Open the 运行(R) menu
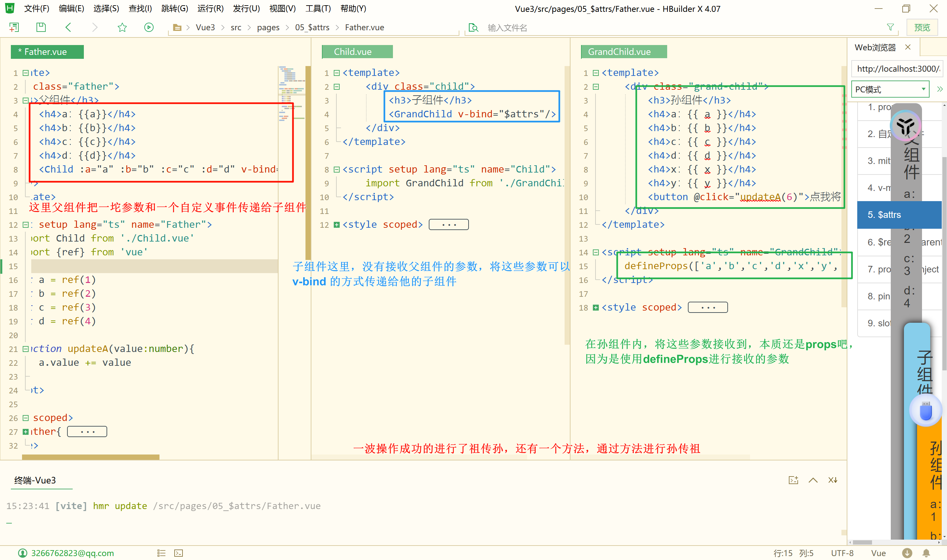Screen dimensions: 947x560 click(210, 8)
